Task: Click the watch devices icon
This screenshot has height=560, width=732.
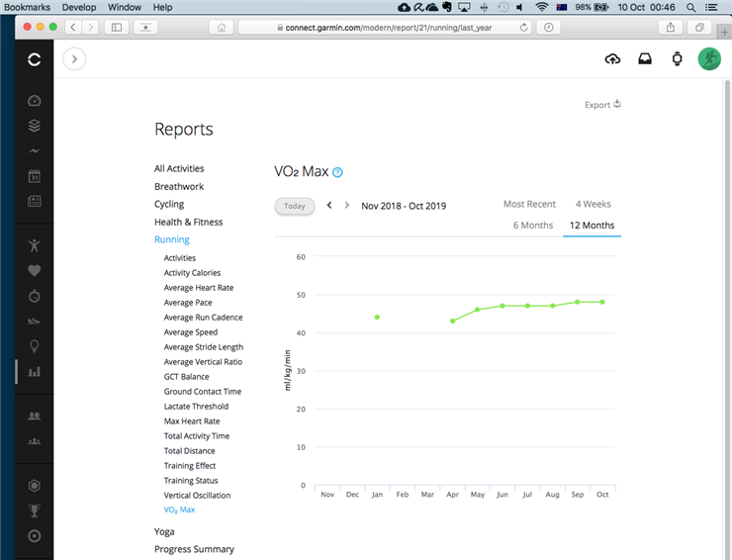Action: pos(678,59)
